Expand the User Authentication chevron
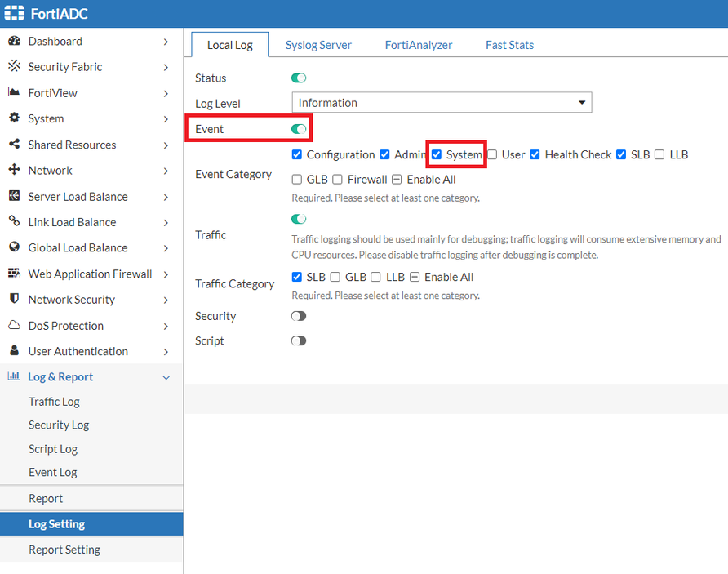Screen dimensions: 728x574 (x=166, y=352)
